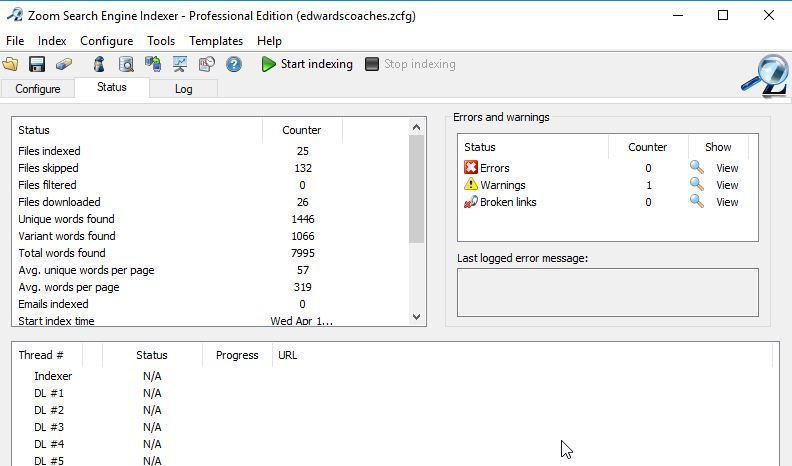Click the wizard figure toolbar icon
792x466 pixels.
(x=99, y=64)
